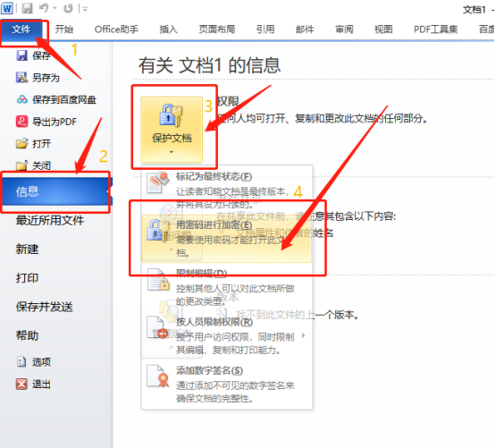Click the Save icon in quick access toolbar
Screen dimensions: 495x448
(x=27, y=8)
